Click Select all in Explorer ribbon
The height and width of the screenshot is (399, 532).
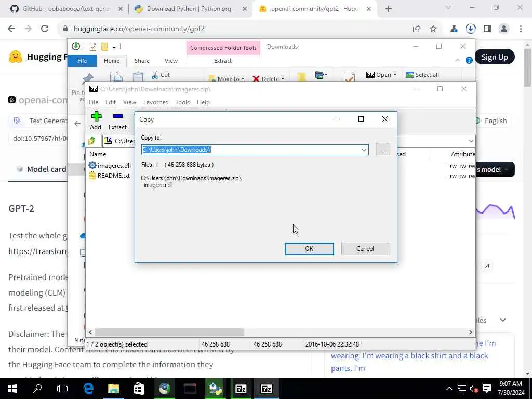pos(422,75)
